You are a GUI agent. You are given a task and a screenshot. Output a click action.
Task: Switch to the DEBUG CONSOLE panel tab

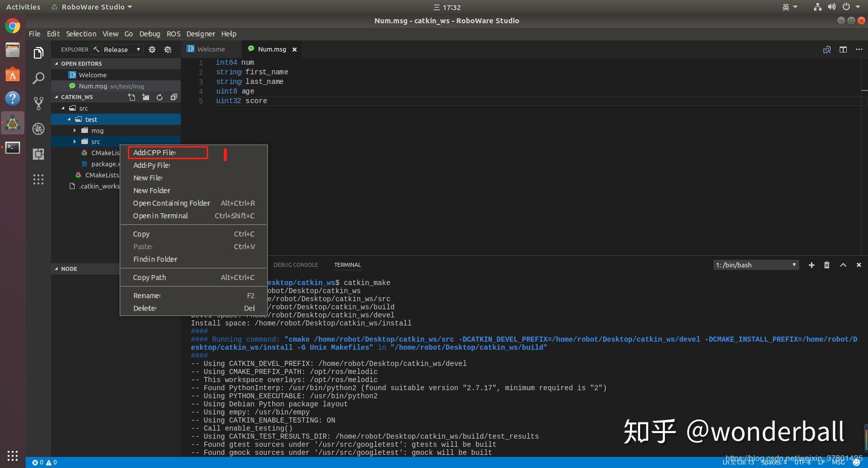tap(296, 265)
